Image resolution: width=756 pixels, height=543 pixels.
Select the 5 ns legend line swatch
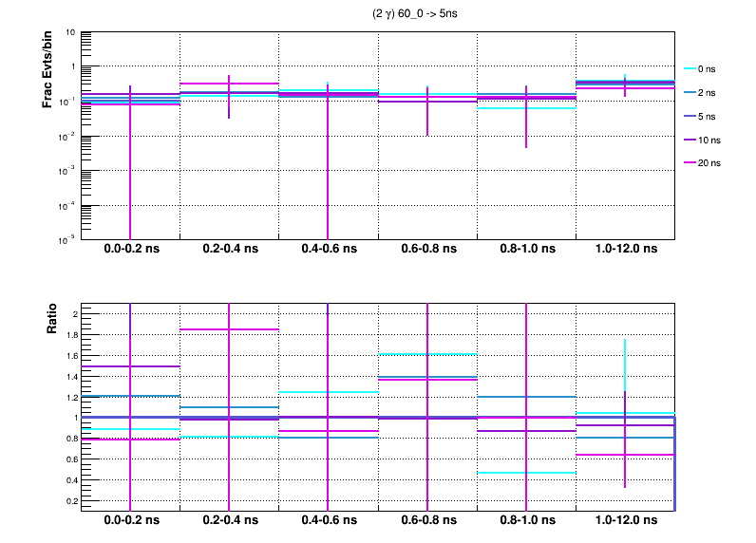pos(690,116)
